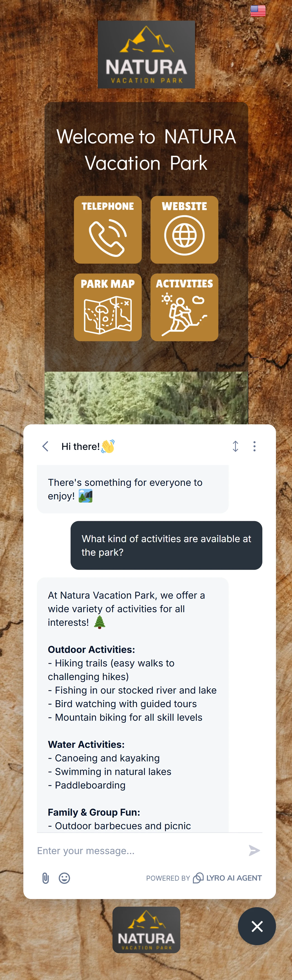
Task: Click the bottom Natura logo
Action: 146,930
